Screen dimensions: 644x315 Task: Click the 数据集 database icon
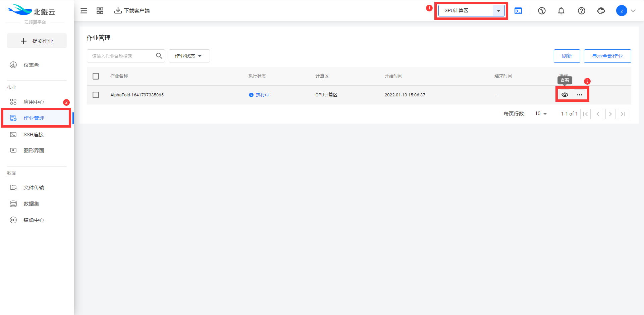(x=13, y=204)
